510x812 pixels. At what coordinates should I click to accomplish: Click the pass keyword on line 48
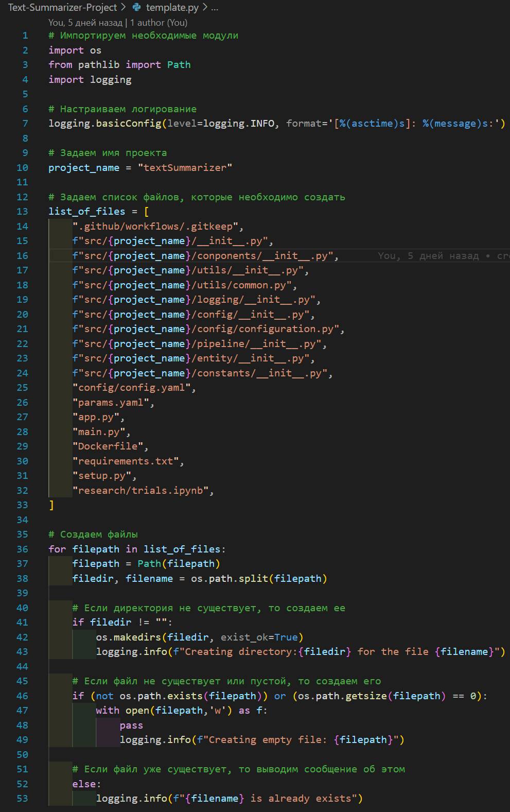(x=131, y=725)
